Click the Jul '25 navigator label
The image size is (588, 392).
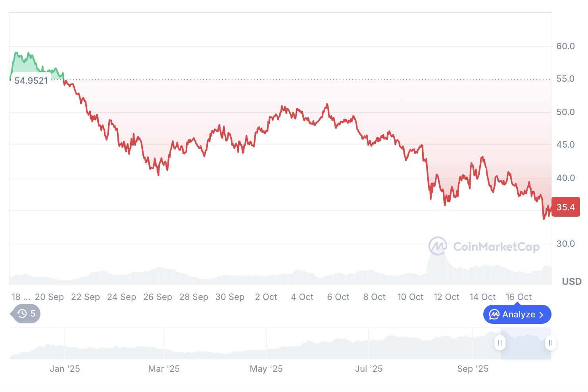(x=369, y=369)
